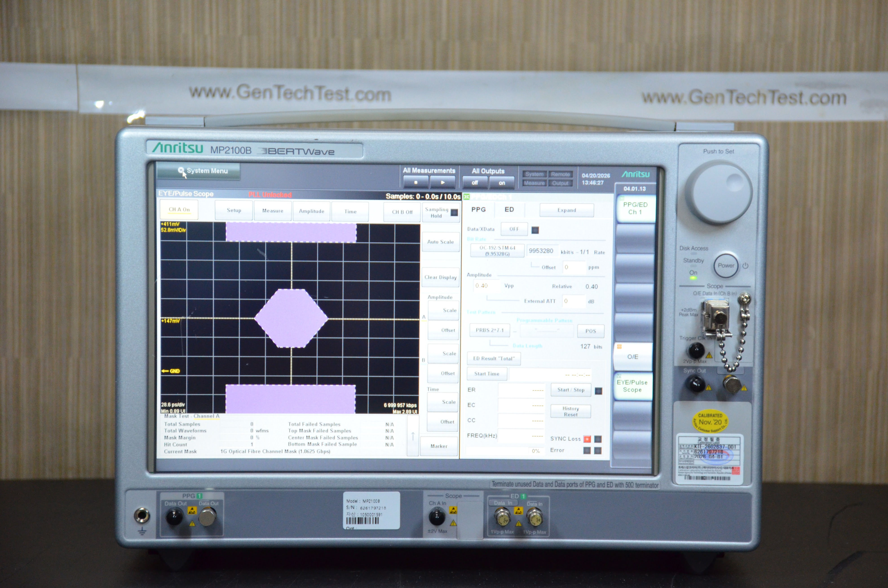Click the +147mV level marker
The width and height of the screenshot is (888, 588).
(171, 321)
